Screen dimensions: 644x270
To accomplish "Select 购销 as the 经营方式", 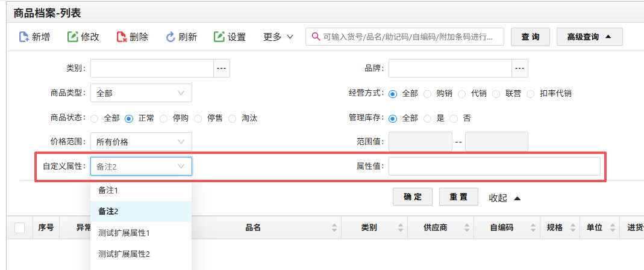I will click(427, 94).
